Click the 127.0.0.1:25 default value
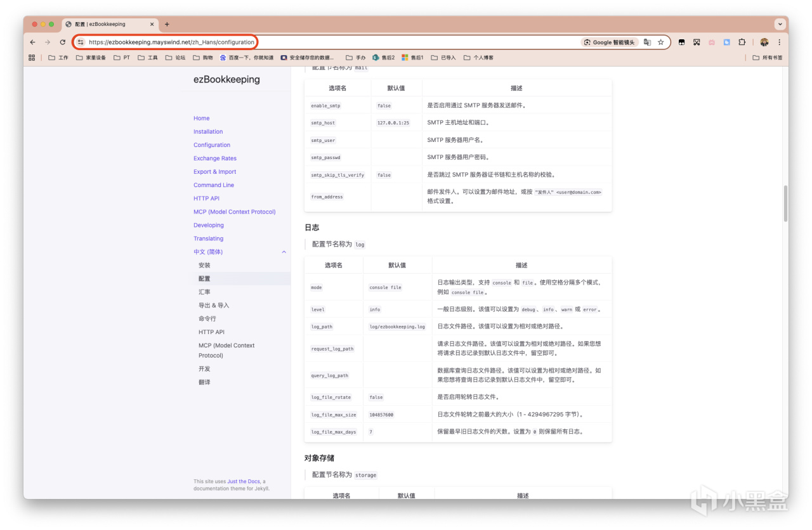 pos(393,123)
